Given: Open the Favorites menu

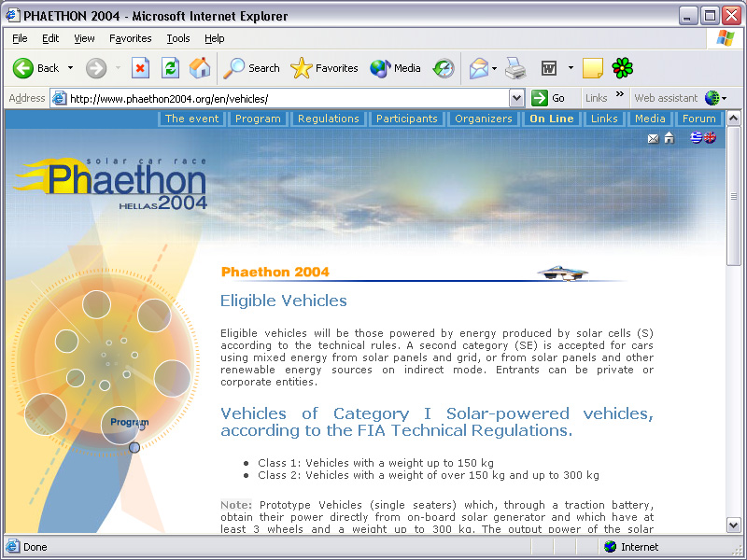Looking at the screenshot, I should [x=131, y=38].
